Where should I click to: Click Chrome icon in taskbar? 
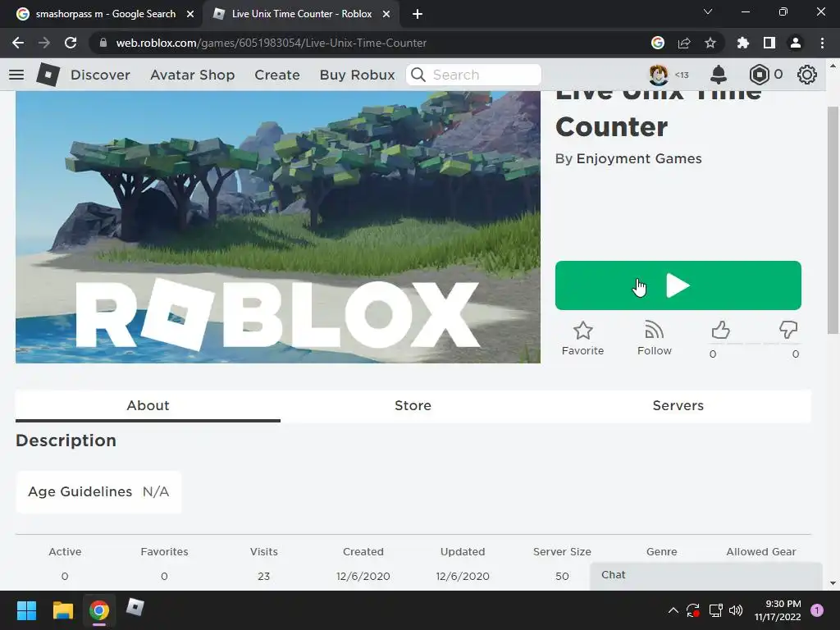click(99, 610)
